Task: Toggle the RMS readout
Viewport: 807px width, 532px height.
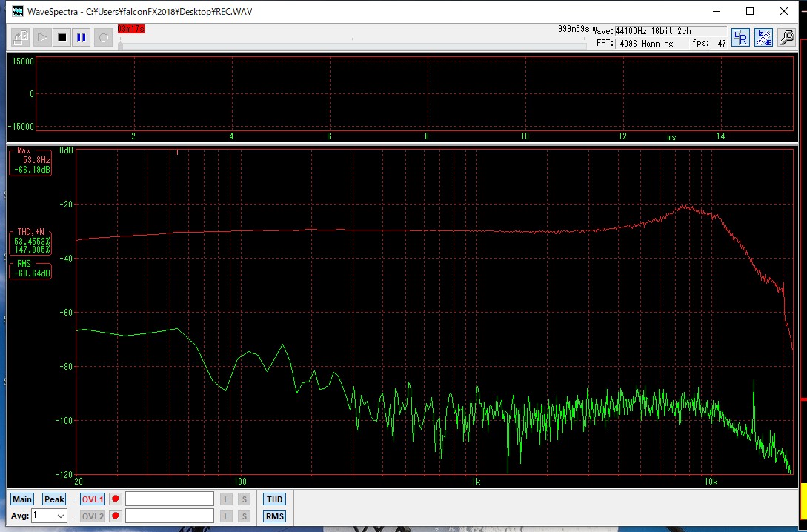Action: click(x=275, y=516)
